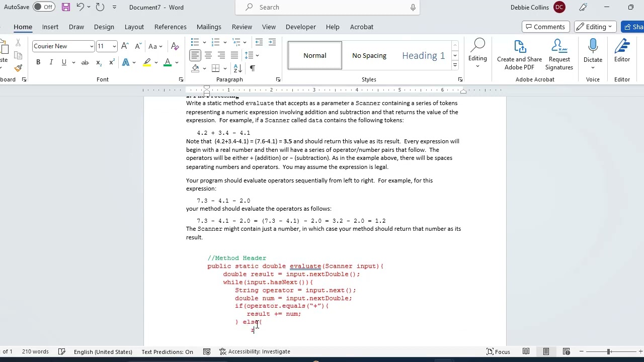The height and width of the screenshot is (362, 644).
Task: Open the Insert tab
Action: [x=50, y=27]
